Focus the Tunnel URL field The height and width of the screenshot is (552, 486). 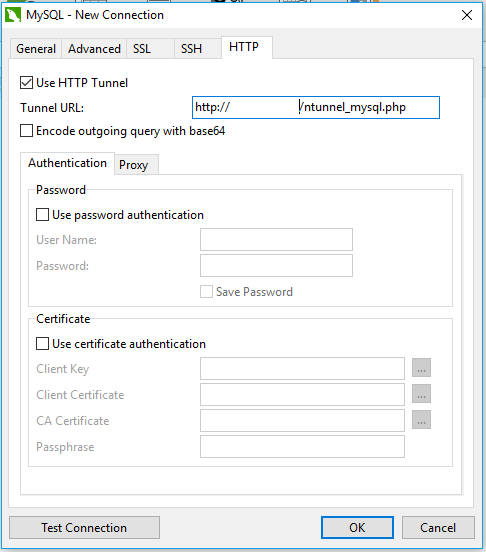316,107
